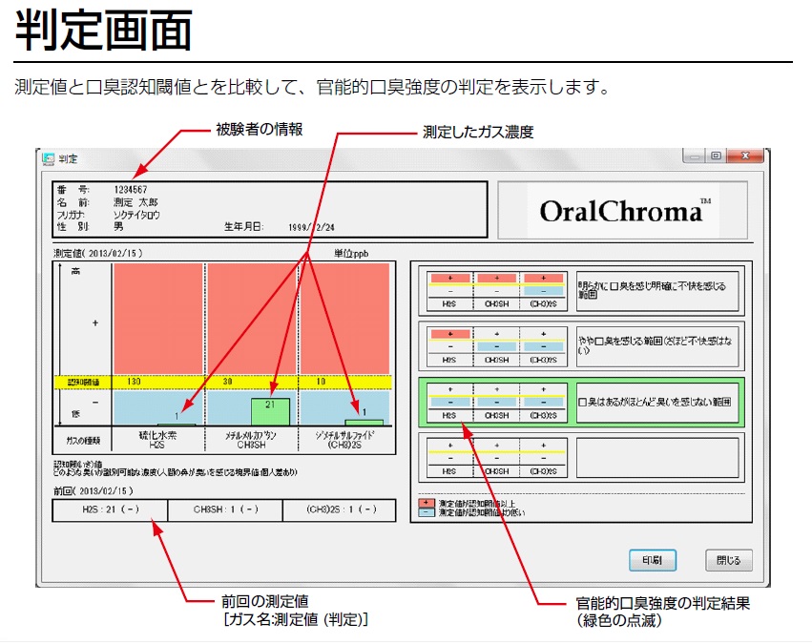Click the 印刷 (Print) button
The height and width of the screenshot is (644, 812).
click(653, 560)
